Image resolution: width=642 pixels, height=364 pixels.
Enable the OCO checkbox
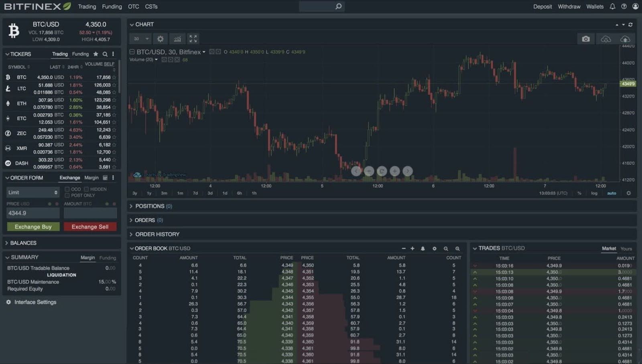(x=67, y=189)
